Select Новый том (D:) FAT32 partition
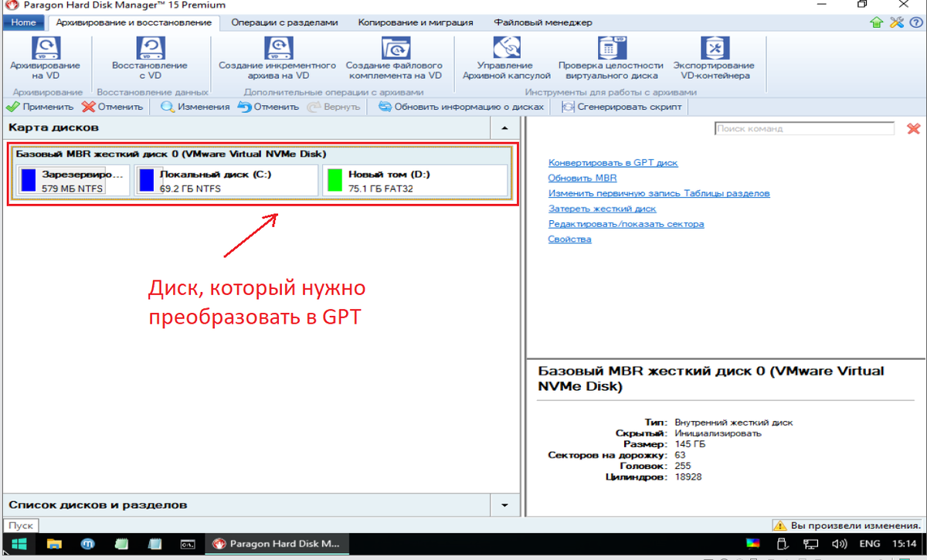The height and width of the screenshot is (560, 927). [415, 181]
